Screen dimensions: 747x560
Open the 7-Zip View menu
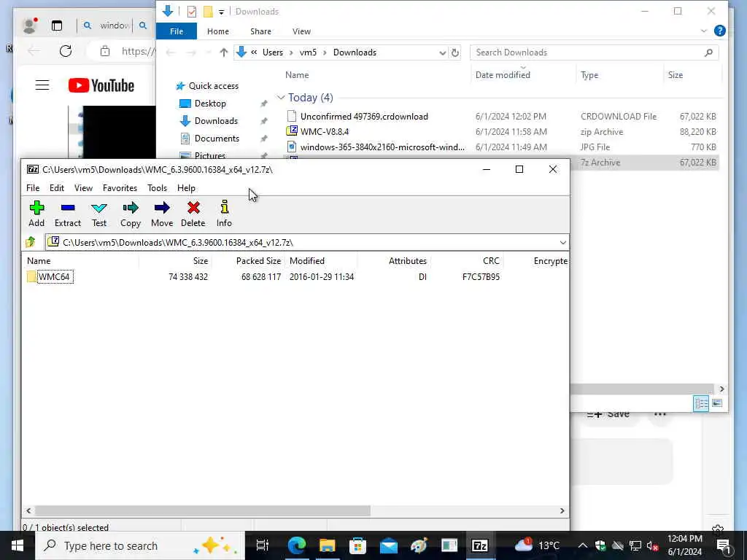tap(83, 188)
